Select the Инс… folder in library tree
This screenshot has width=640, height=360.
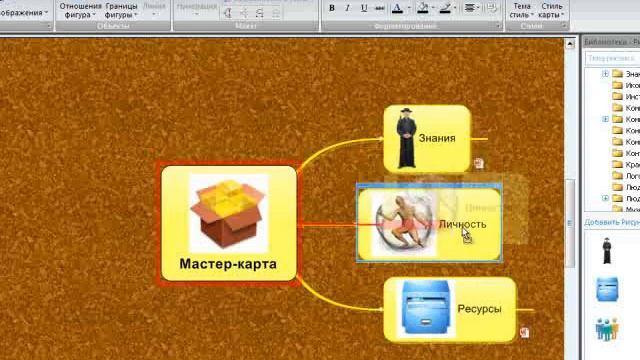(626, 96)
